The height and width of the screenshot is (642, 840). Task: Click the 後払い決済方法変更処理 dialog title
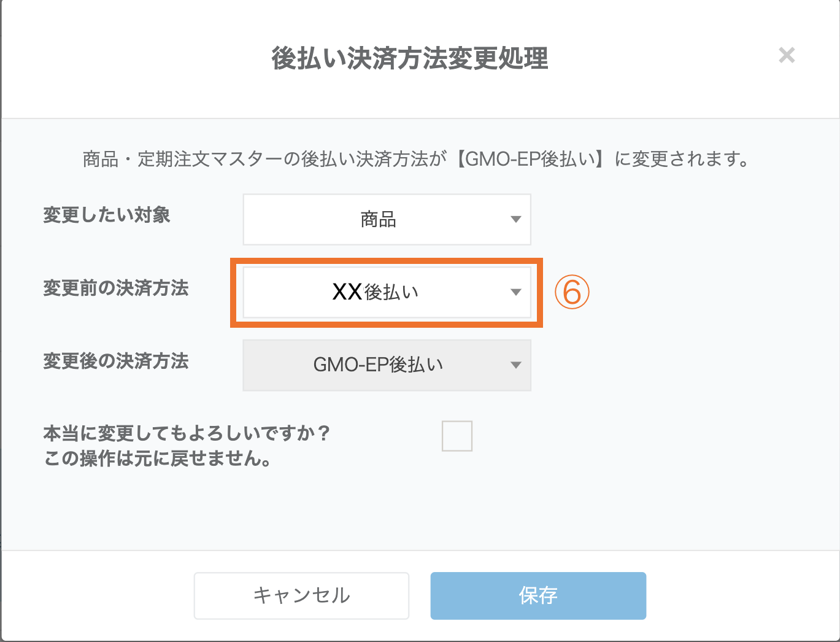click(410, 58)
